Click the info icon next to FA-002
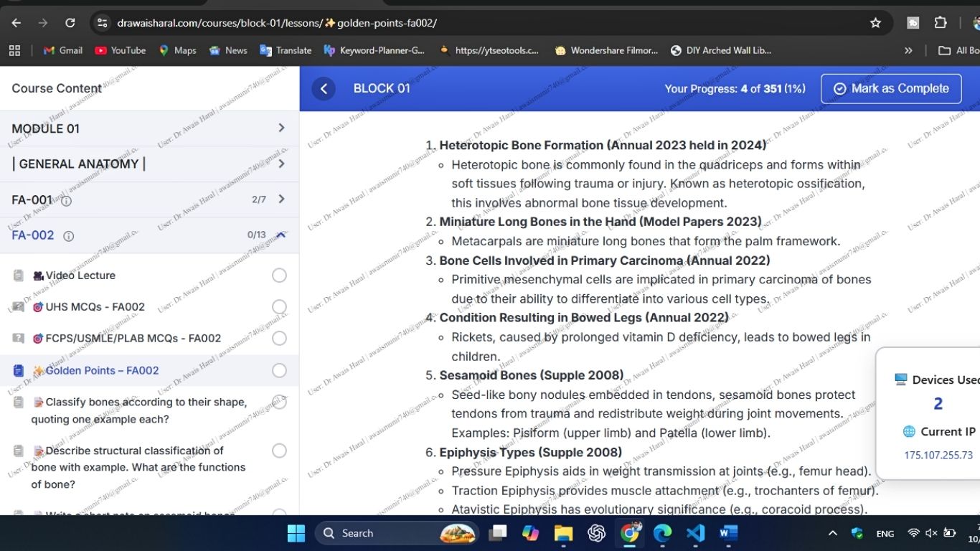This screenshot has width=980, height=551. pyautogui.click(x=68, y=235)
